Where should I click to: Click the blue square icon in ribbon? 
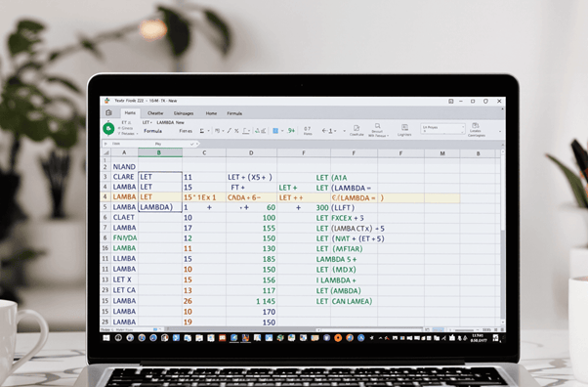tap(275, 131)
